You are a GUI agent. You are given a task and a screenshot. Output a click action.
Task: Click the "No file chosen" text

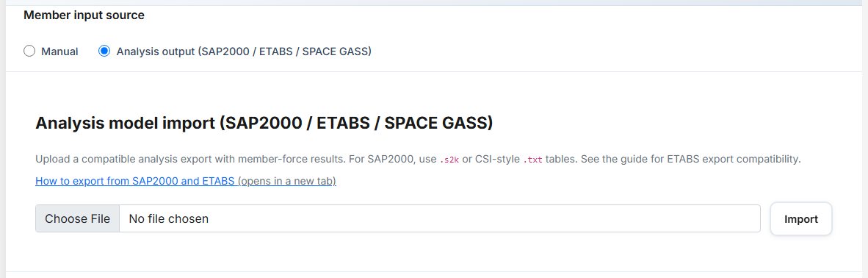point(169,218)
